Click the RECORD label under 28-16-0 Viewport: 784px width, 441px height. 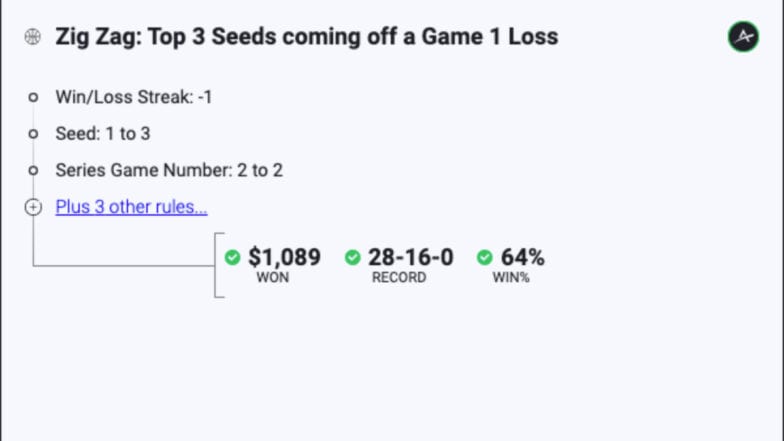click(399, 278)
